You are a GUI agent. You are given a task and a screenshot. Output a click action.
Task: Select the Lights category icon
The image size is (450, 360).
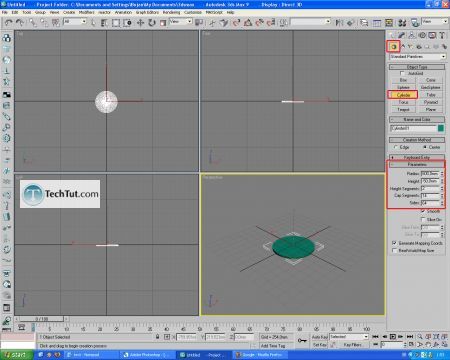tap(411, 47)
